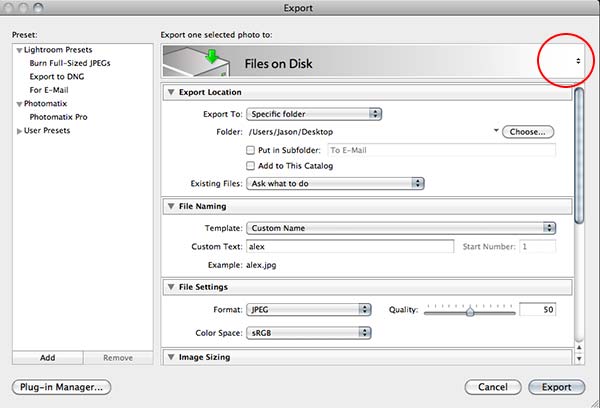Open the Export To dropdown
This screenshot has width=600, height=408.
click(x=314, y=114)
